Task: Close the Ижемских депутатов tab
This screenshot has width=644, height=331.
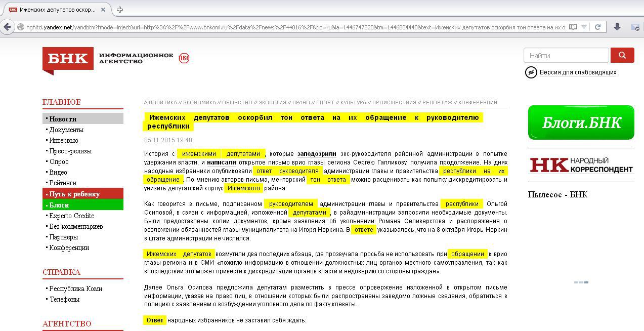Action: click(x=104, y=10)
